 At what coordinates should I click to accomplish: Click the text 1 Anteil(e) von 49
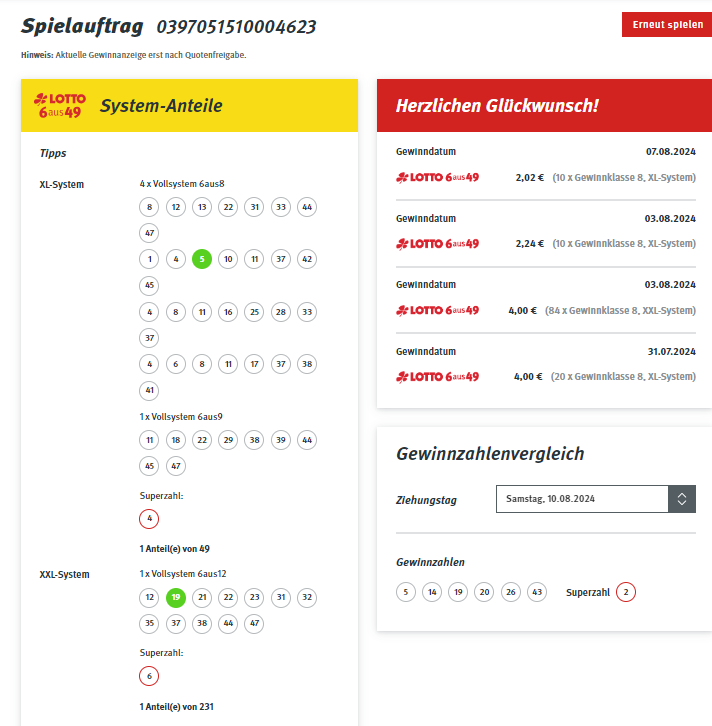tap(175, 549)
